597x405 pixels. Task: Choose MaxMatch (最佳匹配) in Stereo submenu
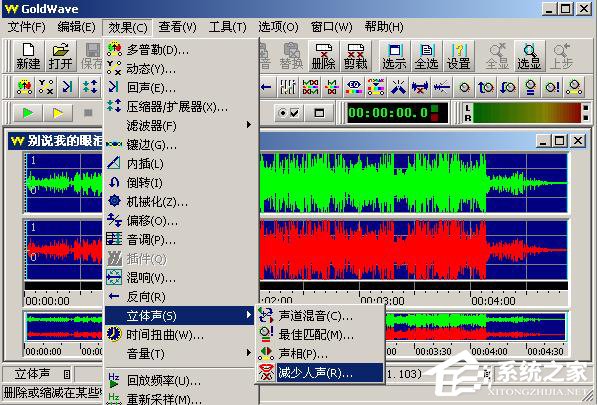tap(320, 335)
